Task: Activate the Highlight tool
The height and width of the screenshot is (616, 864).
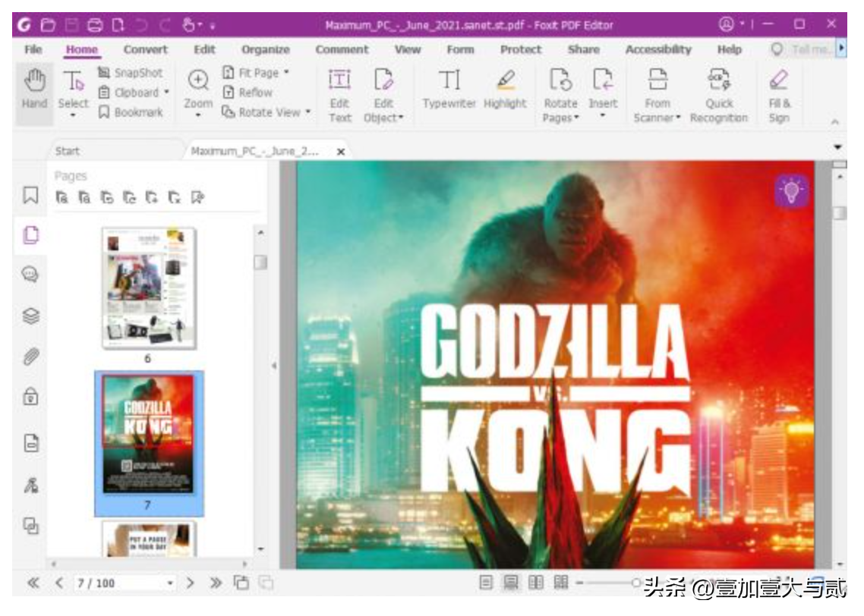Action: pos(506,88)
